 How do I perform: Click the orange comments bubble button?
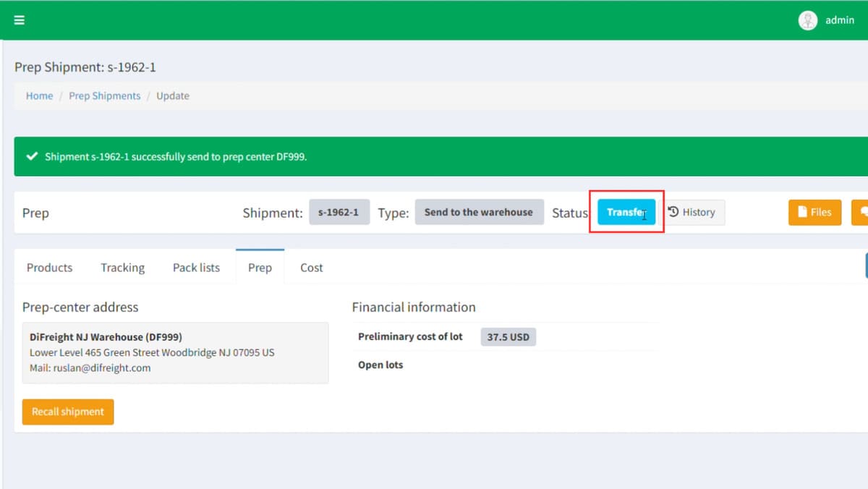pos(862,212)
